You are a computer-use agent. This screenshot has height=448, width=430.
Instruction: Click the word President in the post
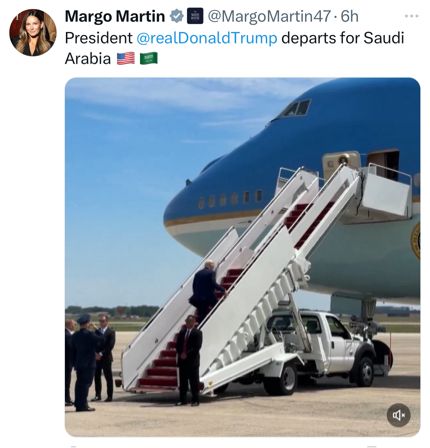pyautogui.click(x=99, y=38)
